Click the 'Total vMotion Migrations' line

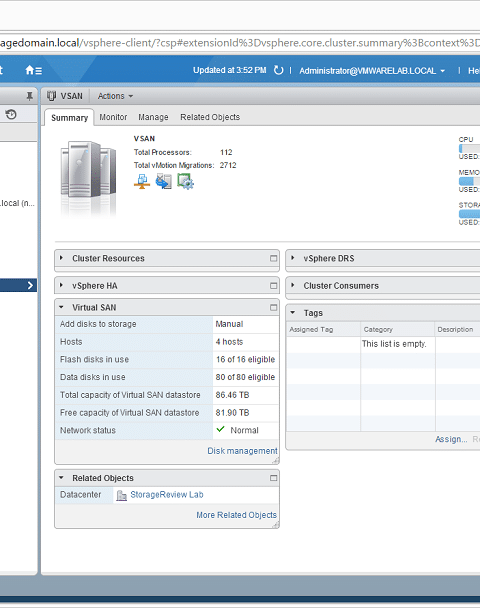[185, 165]
